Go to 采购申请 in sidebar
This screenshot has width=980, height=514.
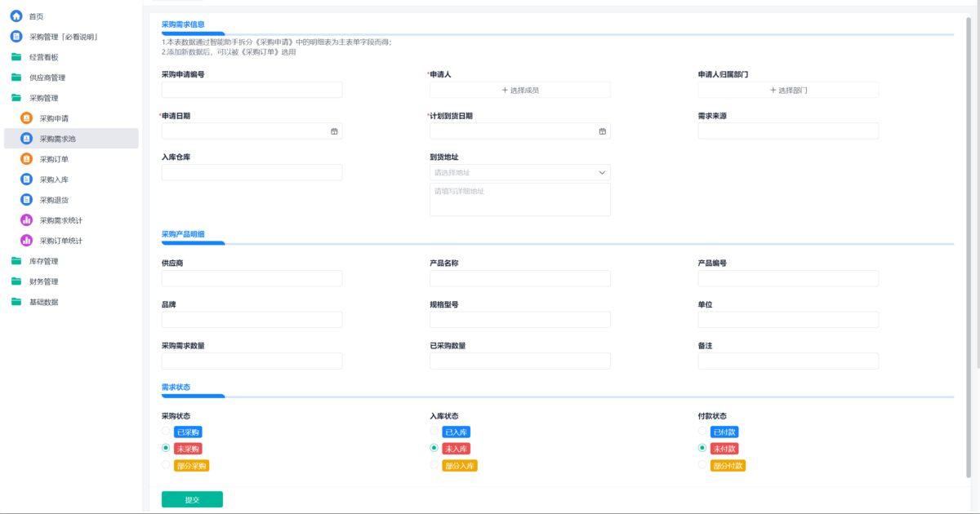[54, 118]
